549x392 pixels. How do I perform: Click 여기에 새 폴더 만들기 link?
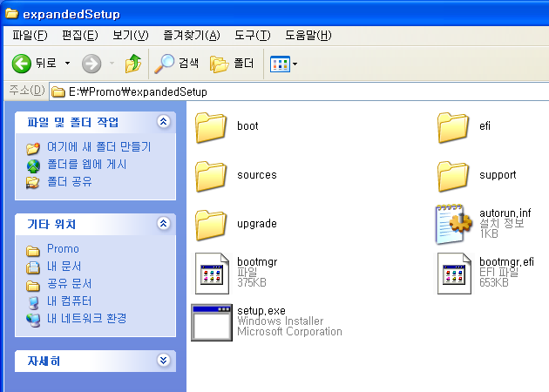[x=99, y=146]
